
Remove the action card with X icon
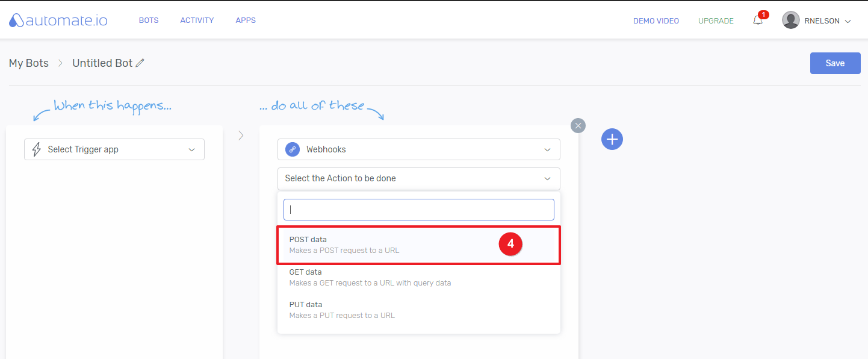578,125
